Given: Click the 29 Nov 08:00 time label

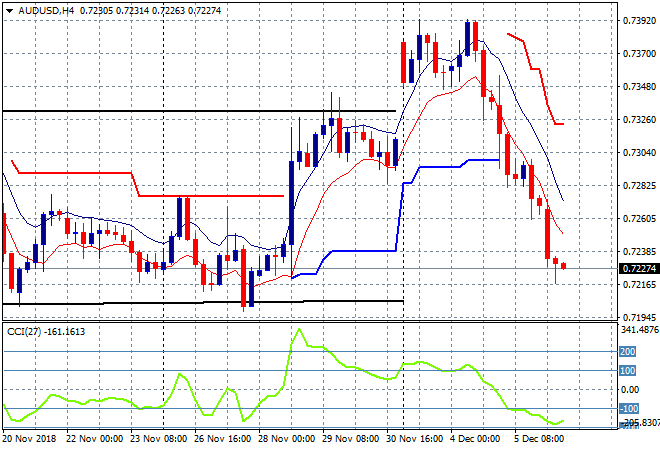Looking at the screenshot, I should click(351, 439).
